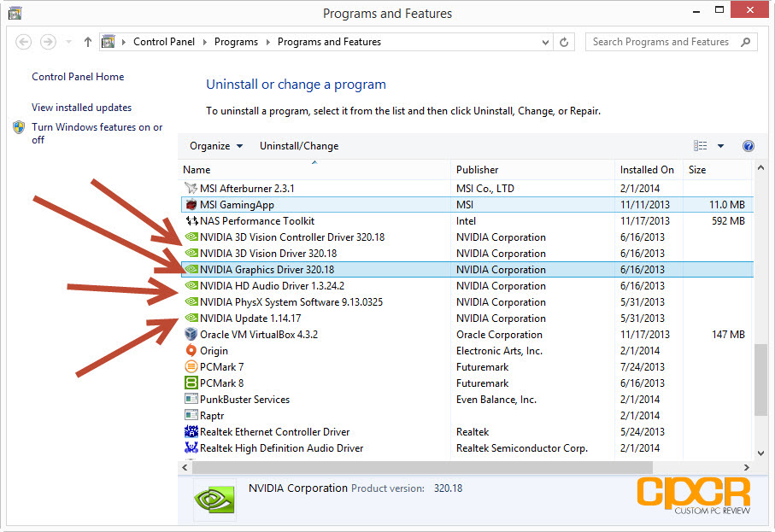
Task: Click the 147 MB size cell
Action: click(x=728, y=335)
